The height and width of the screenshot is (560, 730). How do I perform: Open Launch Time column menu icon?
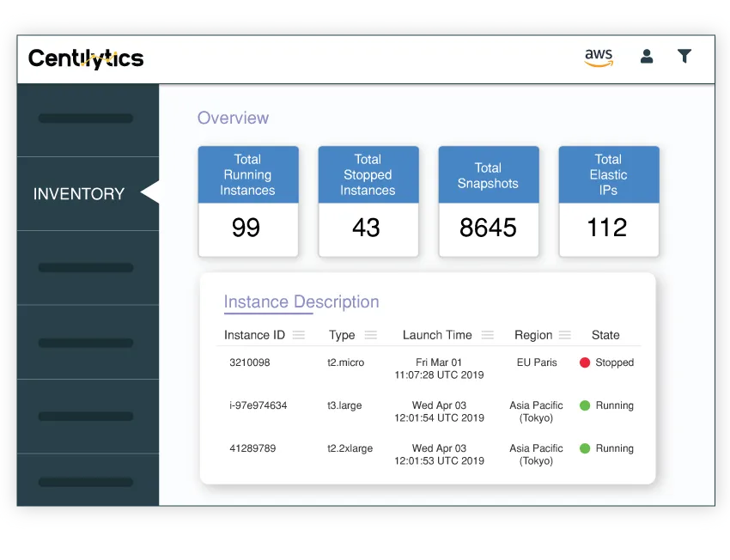pos(488,335)
